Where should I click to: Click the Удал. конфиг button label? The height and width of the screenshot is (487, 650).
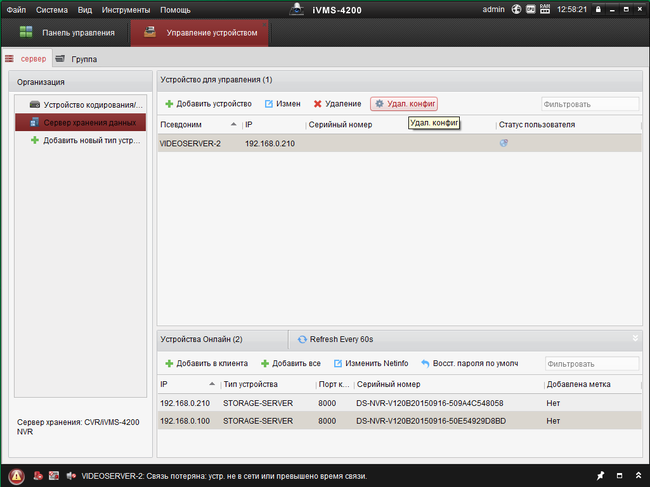(x=411, y=104)
